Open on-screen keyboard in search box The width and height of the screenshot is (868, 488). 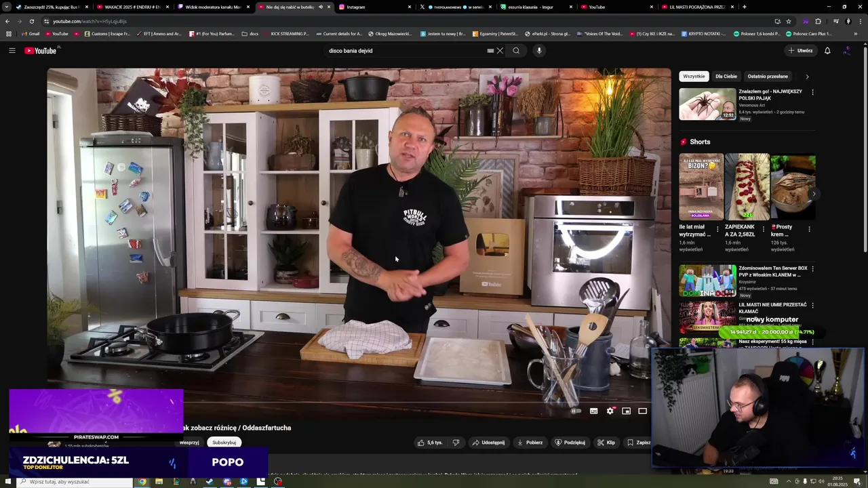pyautogui.click(x=490, y=51)
